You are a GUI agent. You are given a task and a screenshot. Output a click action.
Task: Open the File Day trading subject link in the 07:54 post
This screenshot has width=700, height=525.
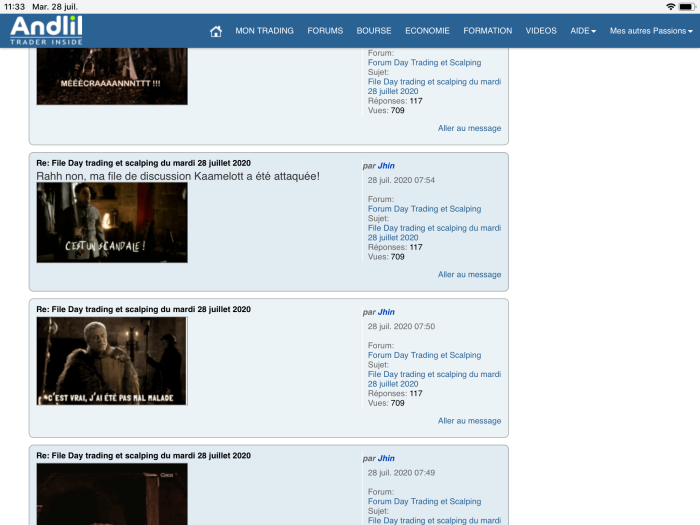pos(434,233)
